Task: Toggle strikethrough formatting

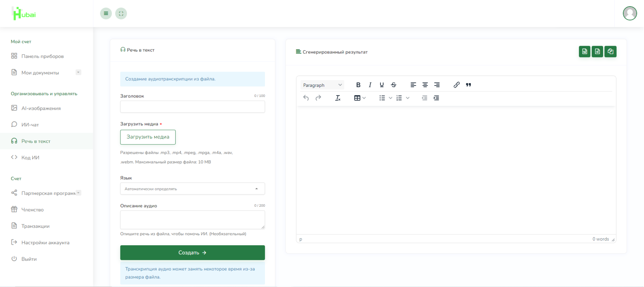Action: [x=394, y=85]
